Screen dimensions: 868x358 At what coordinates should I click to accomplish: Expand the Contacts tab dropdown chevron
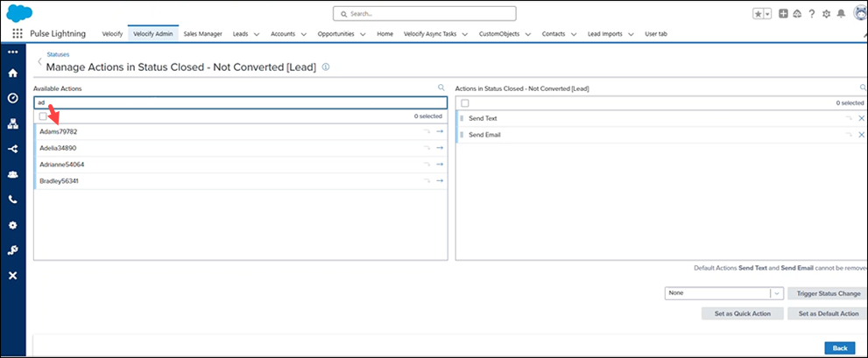click(574, 34)
